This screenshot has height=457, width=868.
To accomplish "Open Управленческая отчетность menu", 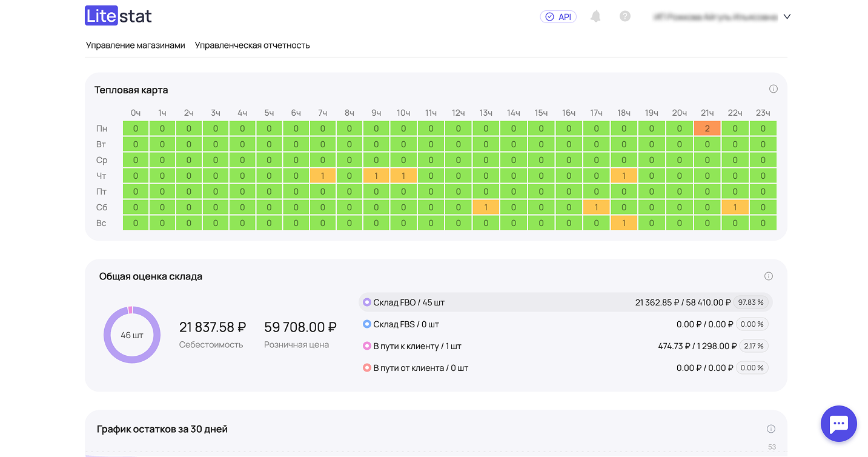I will point(252,45).
